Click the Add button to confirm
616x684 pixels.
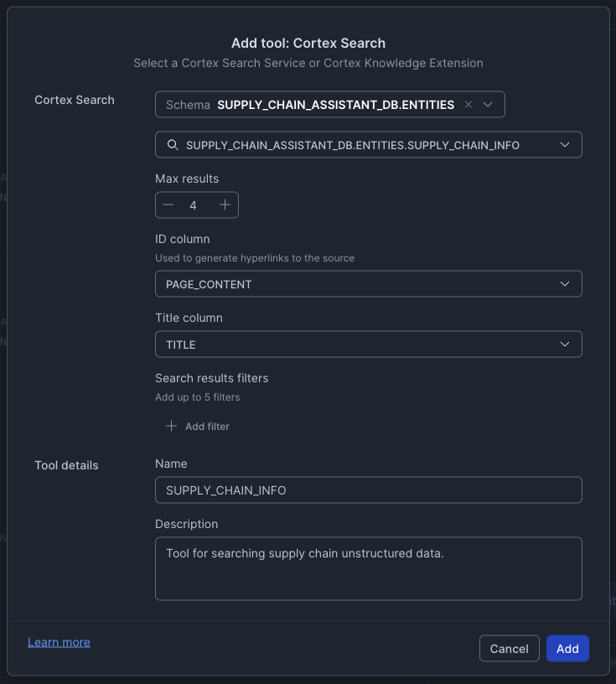567,648
